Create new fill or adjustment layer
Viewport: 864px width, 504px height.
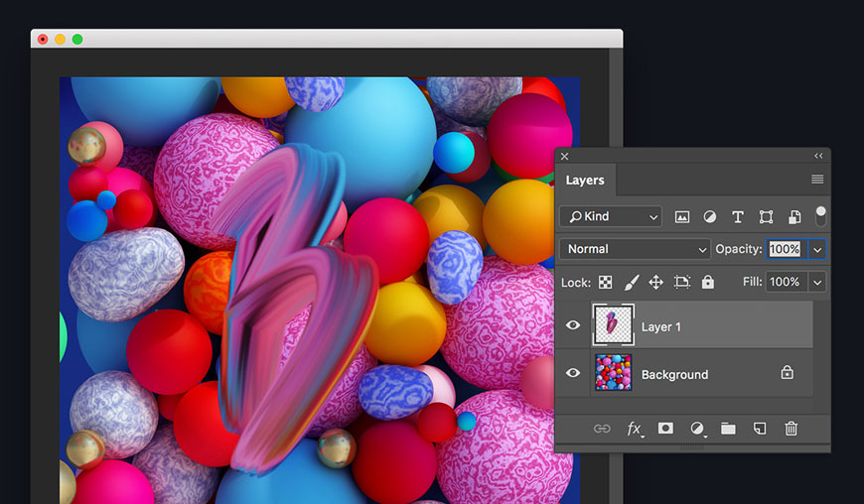(697, 428)
